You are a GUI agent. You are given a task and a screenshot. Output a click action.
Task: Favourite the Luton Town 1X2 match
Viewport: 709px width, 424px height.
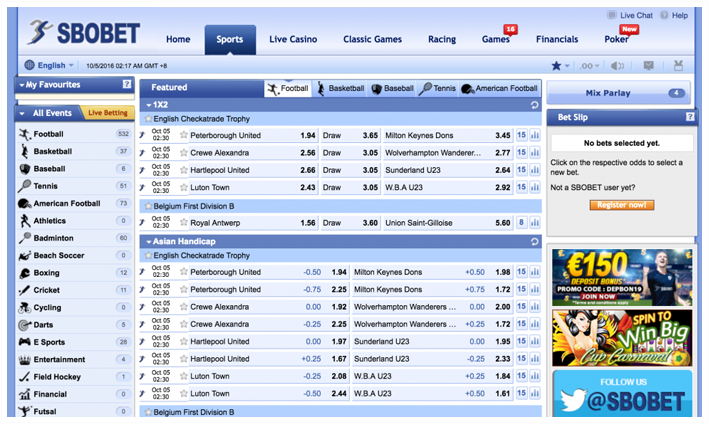tap(183, 187)
